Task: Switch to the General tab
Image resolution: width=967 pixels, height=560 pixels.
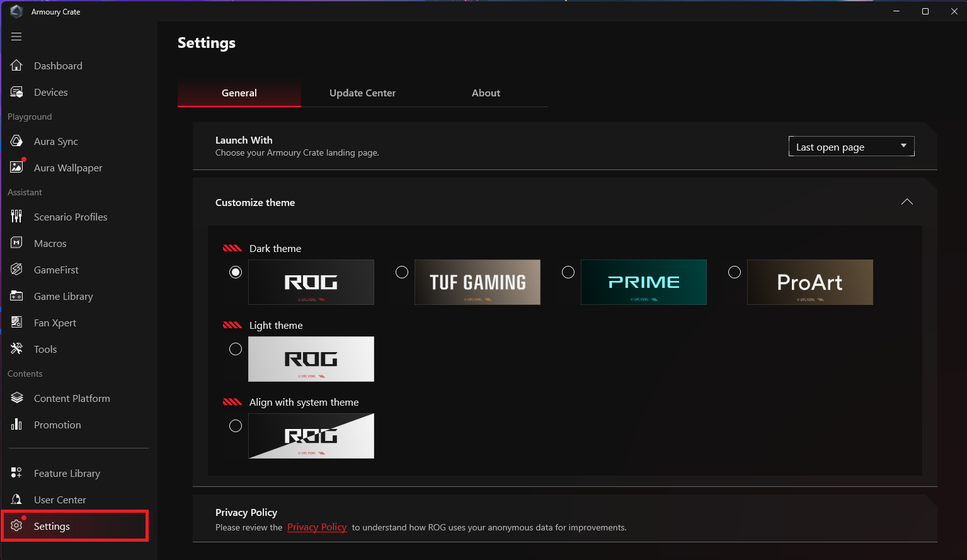Action: [239, 93]
